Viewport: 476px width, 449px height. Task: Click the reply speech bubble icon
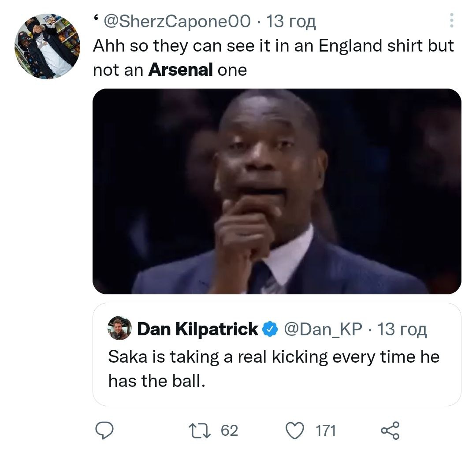[105, 430]
